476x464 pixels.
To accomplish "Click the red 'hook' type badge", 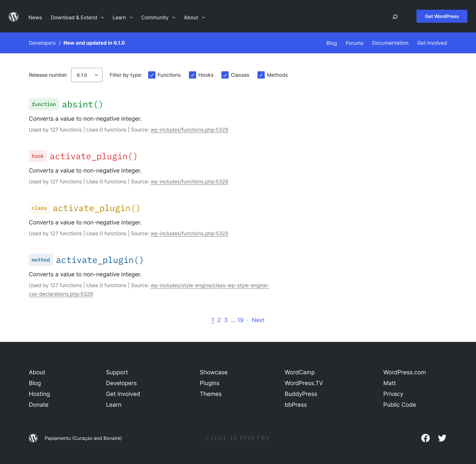I will 38,156.
